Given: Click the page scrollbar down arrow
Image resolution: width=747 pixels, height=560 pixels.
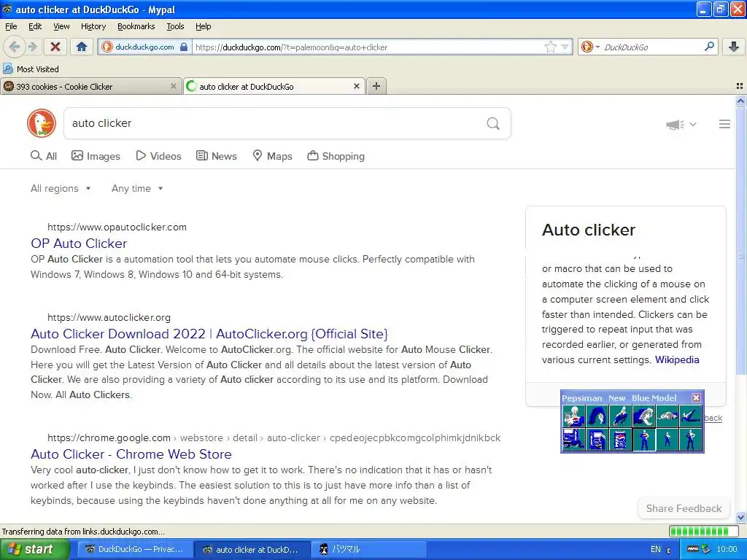Looking at the screenshot, I should tap(740, 517).
